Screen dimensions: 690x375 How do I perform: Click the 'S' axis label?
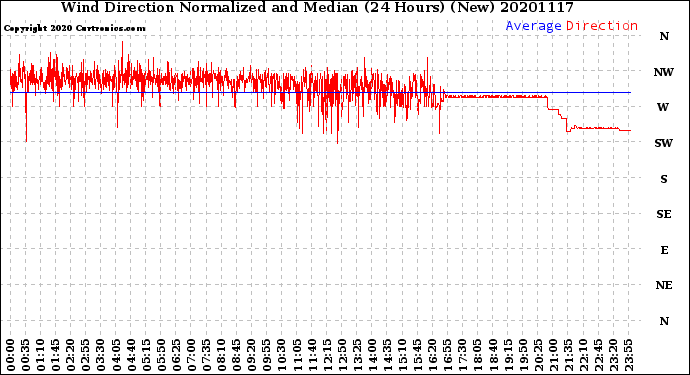[x=664, y=179]
